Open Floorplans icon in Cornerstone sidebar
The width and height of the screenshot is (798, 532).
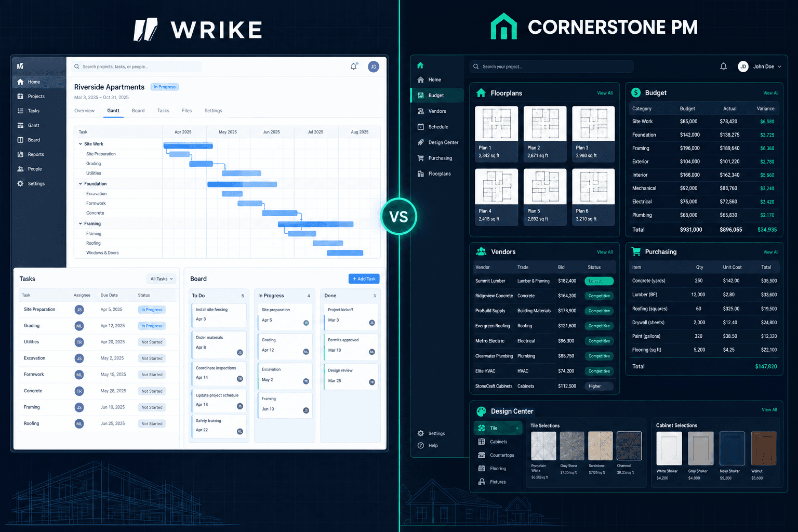click(x=421, y=174)
